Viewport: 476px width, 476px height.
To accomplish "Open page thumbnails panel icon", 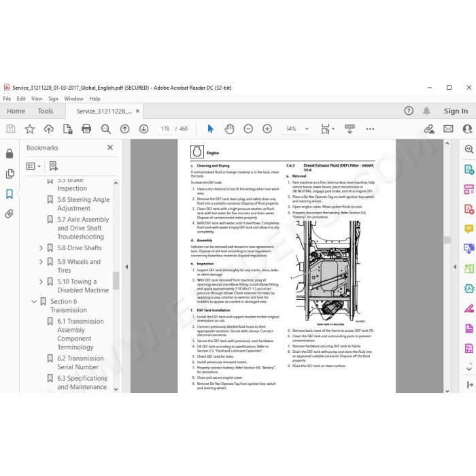I will point(10,173).
